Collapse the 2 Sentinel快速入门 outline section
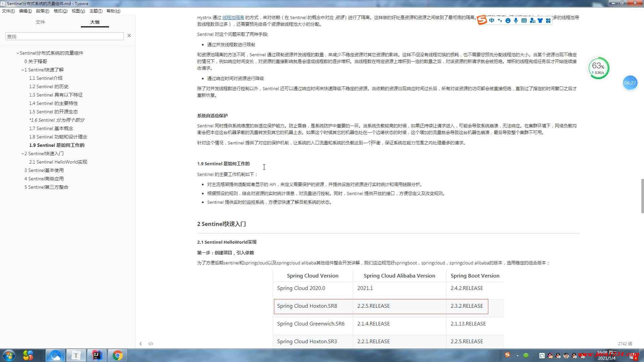 tap(22, 154)
